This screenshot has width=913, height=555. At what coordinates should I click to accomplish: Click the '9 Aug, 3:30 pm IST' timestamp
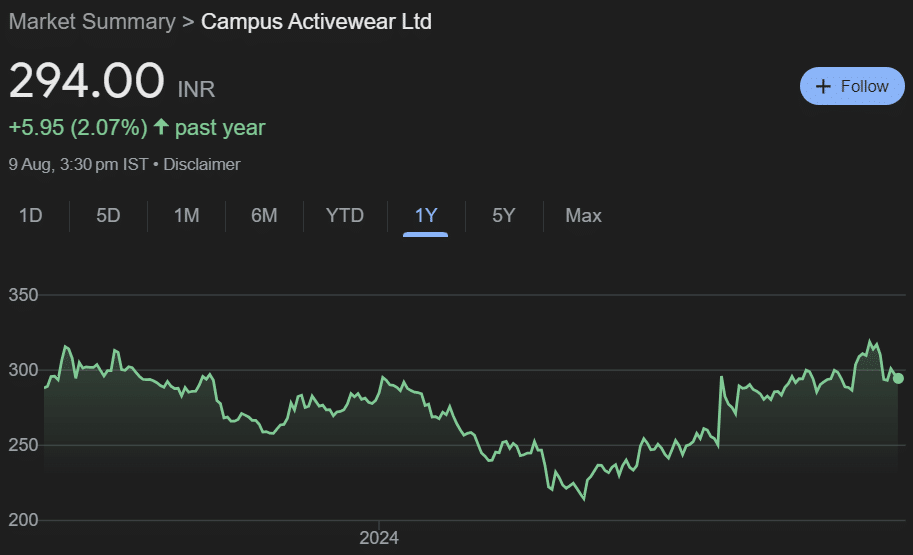[78, 164]
